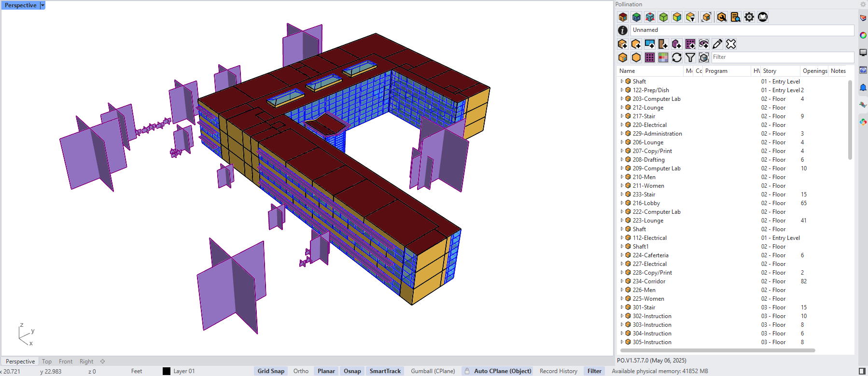Click the add door icon
The width and height of the screenshot is (868, 376).
(x=663, y=44)
